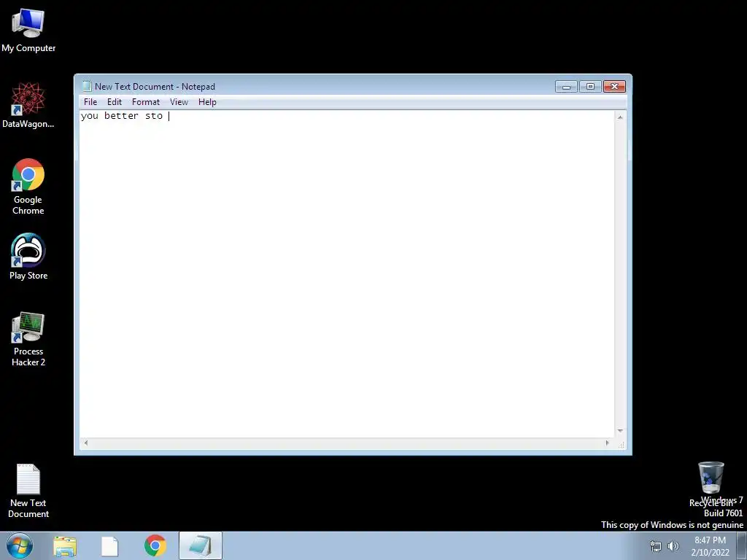Screen dimensions: 747x560
Task: Click the Notepad taskbar button
Action: point(201,545)
